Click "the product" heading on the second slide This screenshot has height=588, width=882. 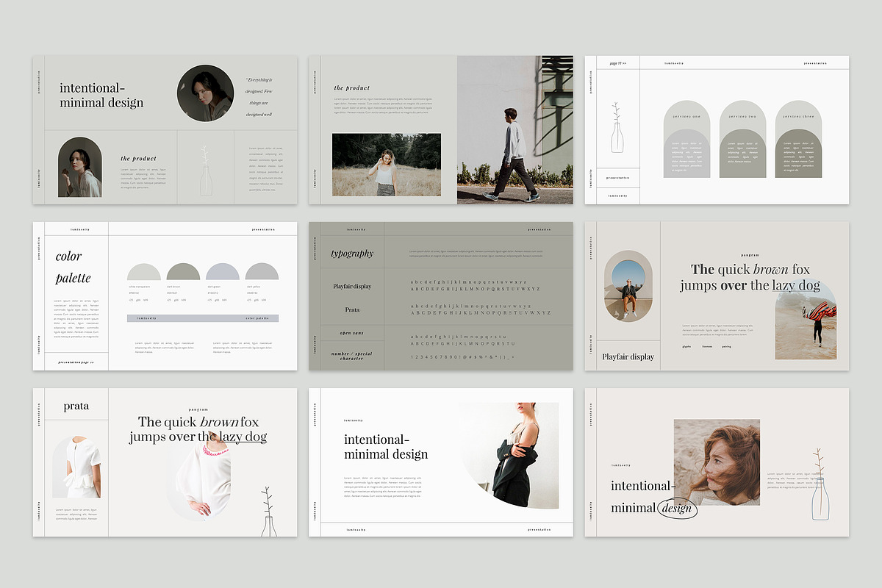pyautogui.click(x=352, y=88)
